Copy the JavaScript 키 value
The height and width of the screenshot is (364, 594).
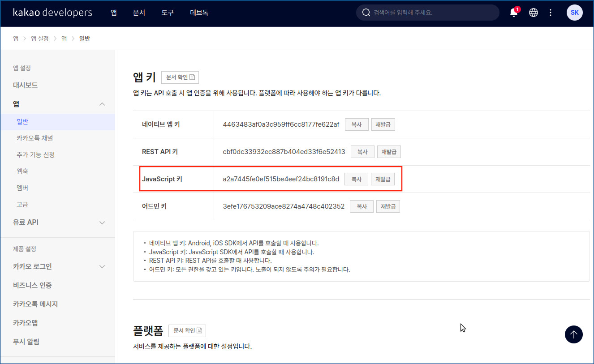(x=356, y=179)
